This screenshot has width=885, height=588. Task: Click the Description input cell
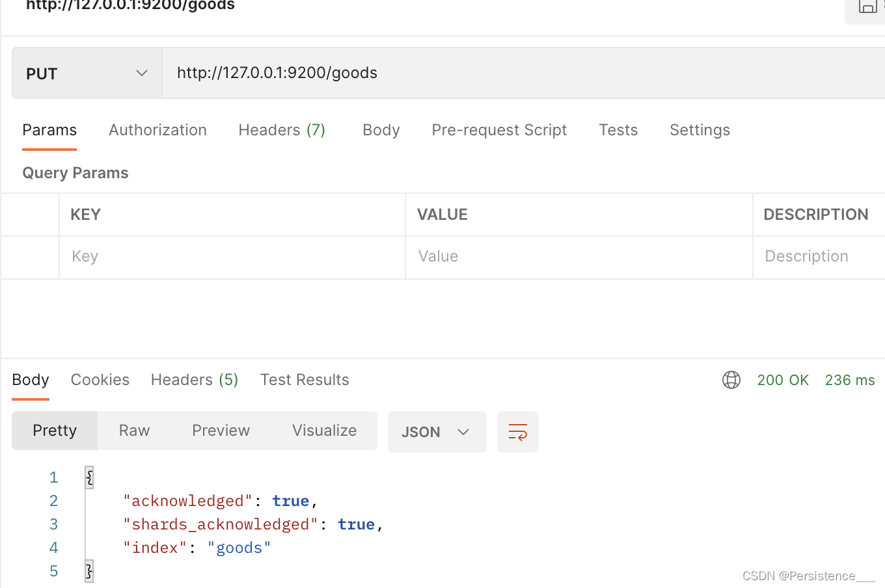[819, 257]
